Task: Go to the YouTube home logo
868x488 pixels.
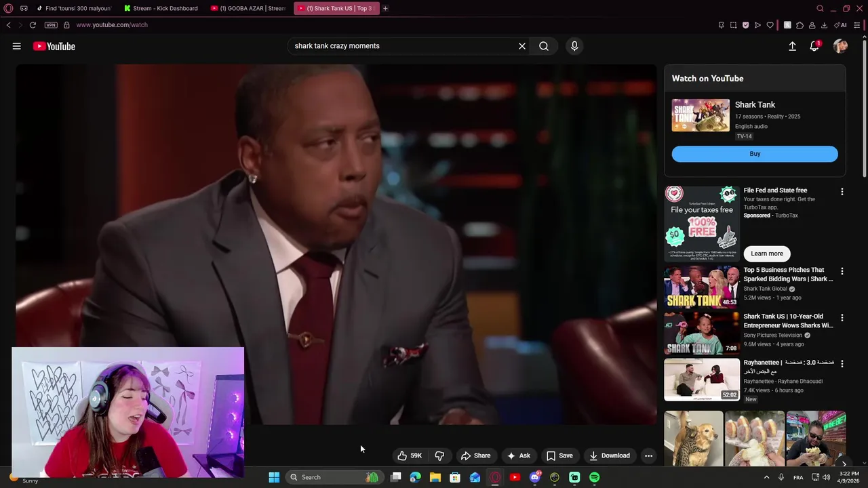Action: click(x=54, y=46)
